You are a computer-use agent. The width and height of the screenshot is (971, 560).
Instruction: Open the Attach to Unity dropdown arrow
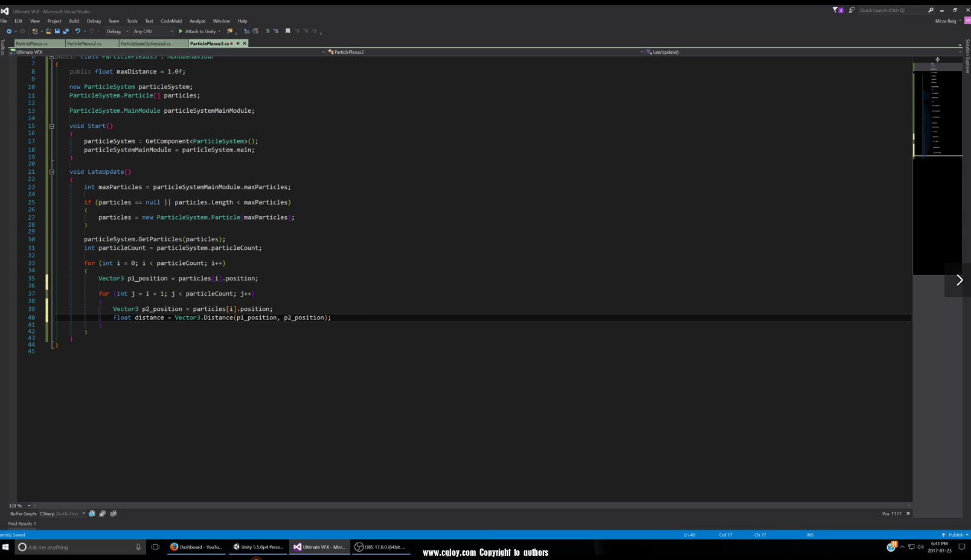(x=219, y=31)
